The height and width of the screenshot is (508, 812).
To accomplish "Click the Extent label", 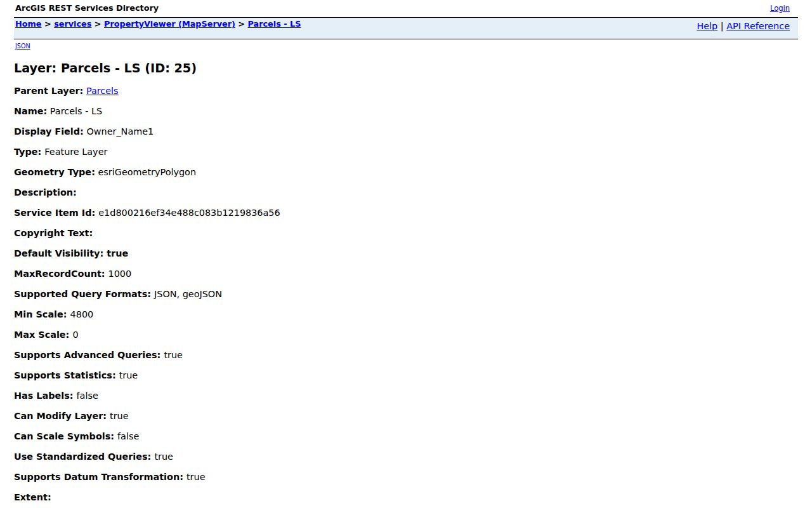I will (32, 497).
